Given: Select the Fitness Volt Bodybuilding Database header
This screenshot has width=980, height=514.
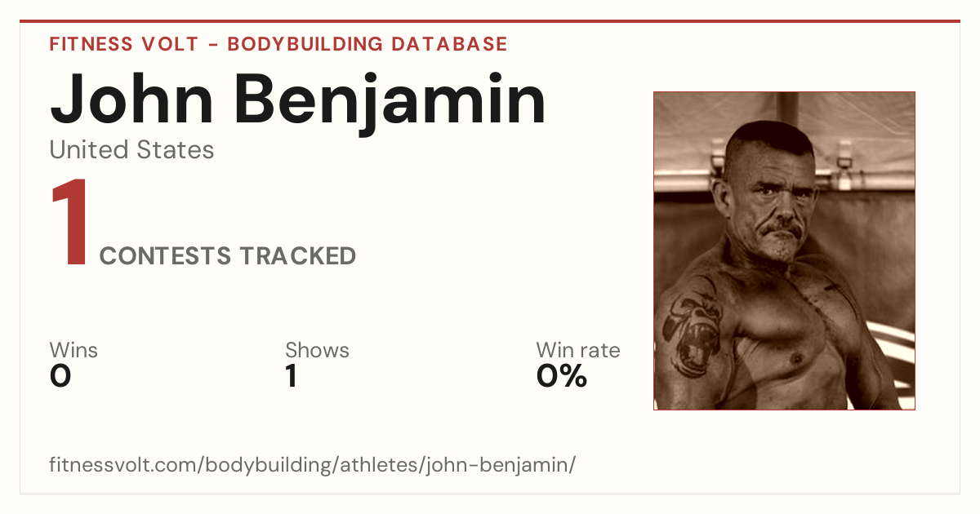Looking at the screenshot, I should (x=278, y=44).
